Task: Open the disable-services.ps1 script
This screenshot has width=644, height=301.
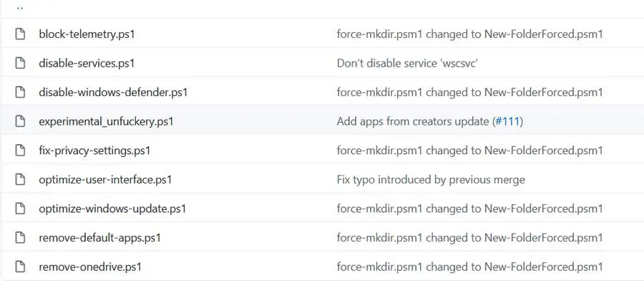Action: click(x=87, y=63)
